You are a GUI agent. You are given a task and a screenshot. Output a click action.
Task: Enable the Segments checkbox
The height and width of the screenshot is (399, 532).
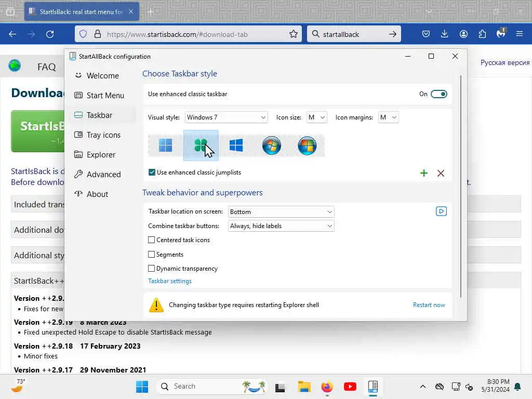click(x=151, y=254)
